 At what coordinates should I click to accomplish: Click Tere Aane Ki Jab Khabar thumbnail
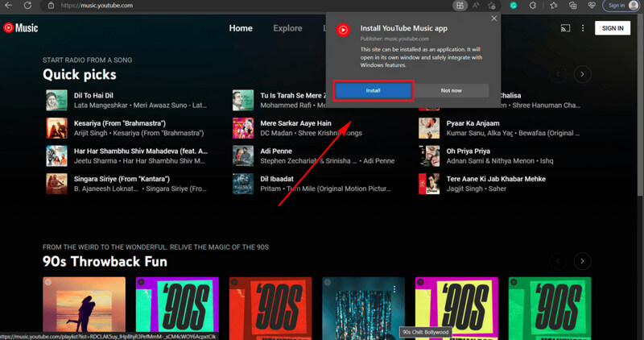pyautogui.click(x=429, y=184)
